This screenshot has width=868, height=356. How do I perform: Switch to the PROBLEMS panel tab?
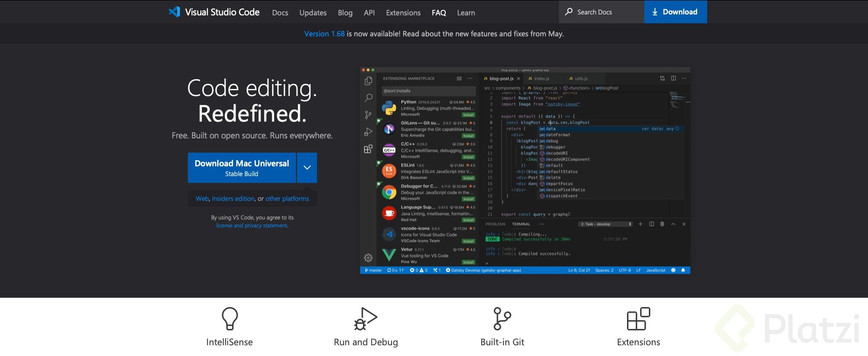[x=495, y=224]
